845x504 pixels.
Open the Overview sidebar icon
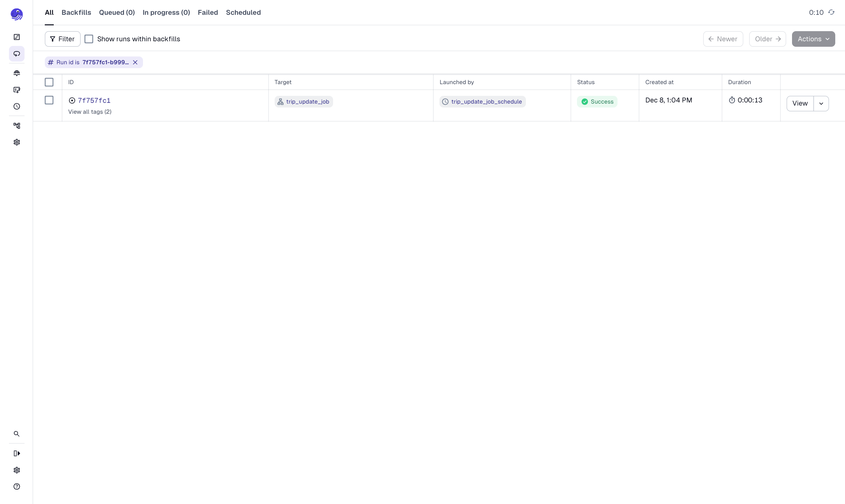(x=17, y=37)
